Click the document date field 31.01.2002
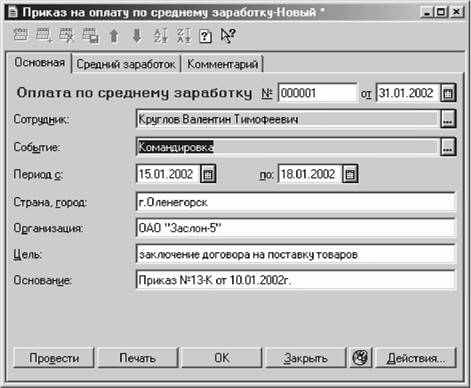The width and height of the screenshot is (471, 388). coord(408,93)
